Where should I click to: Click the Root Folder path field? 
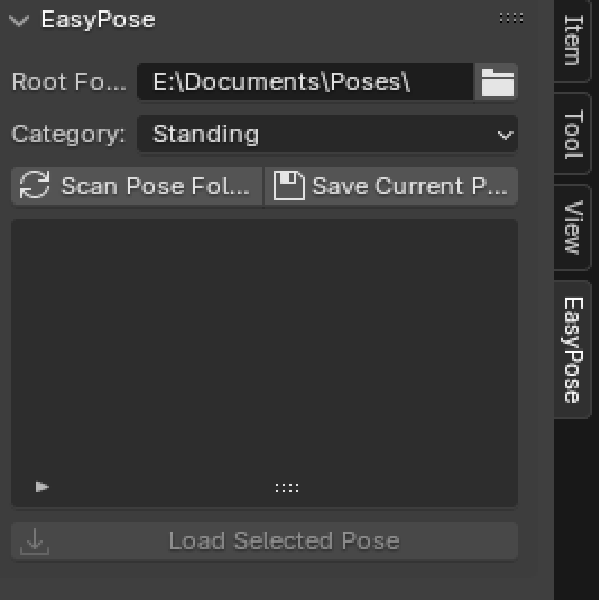click(x=304, y=82)
